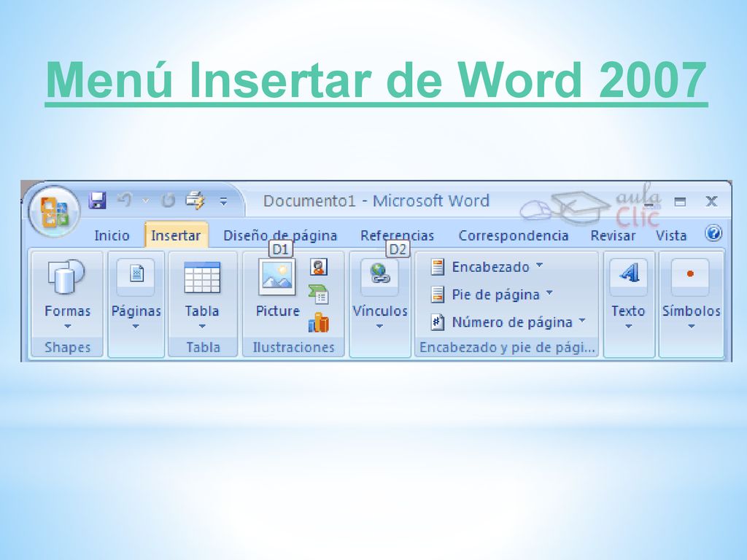Click the Vínculos globe link icon

379,274
